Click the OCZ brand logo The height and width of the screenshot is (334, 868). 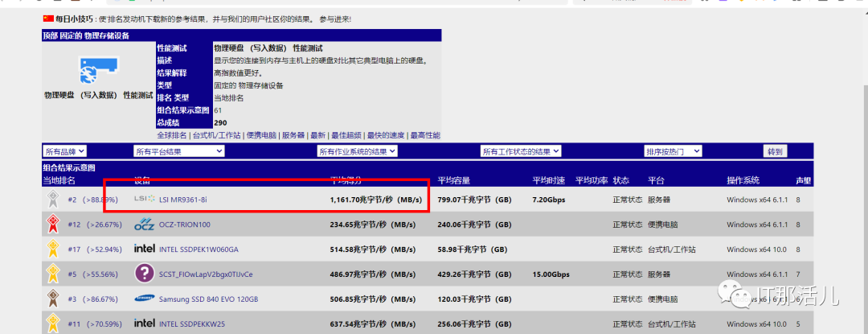pos(145,225)
